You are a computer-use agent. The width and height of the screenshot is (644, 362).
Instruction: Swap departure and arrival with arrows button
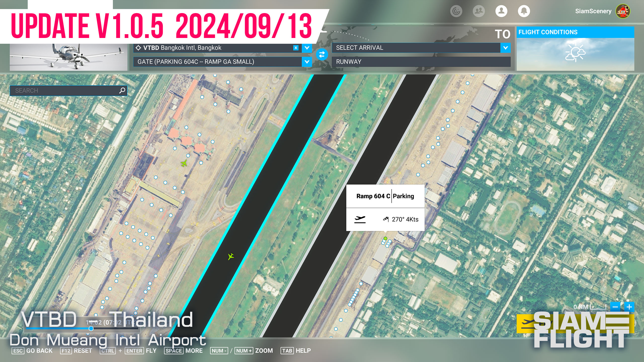322,55
